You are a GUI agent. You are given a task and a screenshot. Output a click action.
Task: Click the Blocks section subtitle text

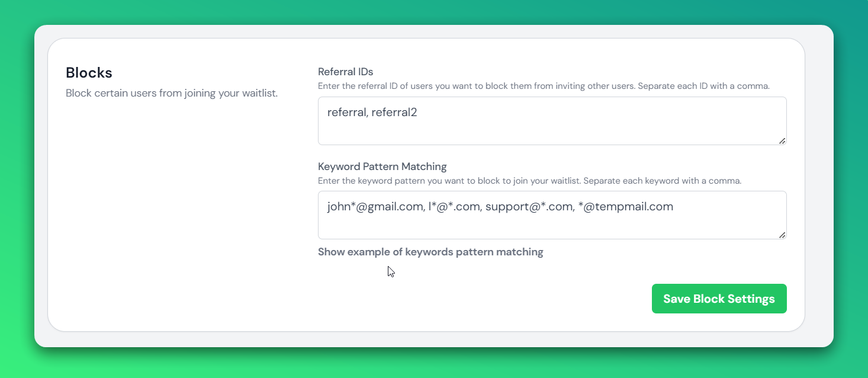172,94
